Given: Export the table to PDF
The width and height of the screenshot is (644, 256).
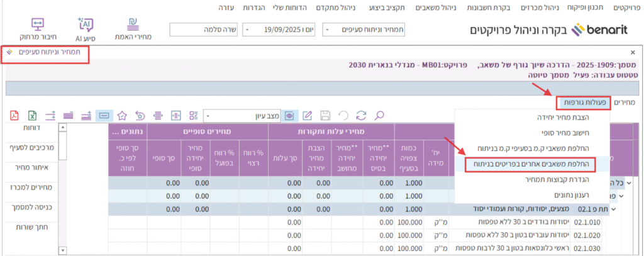Looking at the screenshot, I should click(x=14, y=116).
